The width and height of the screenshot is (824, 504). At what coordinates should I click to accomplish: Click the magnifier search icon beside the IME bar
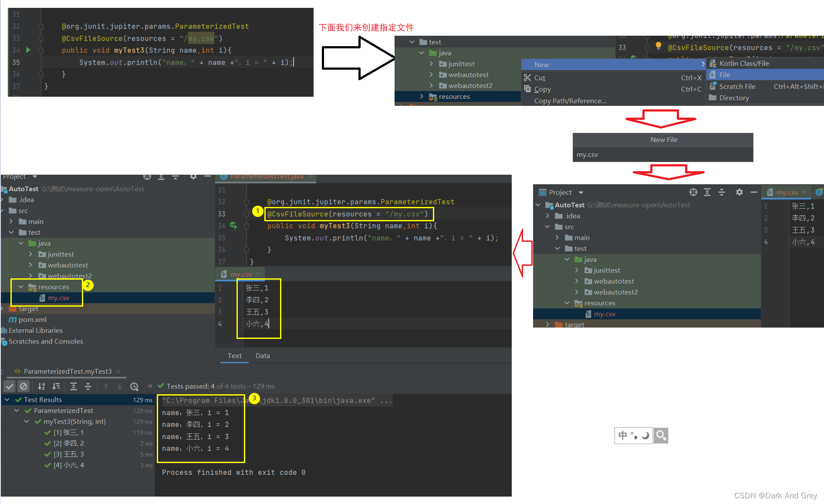coord(661,435)
